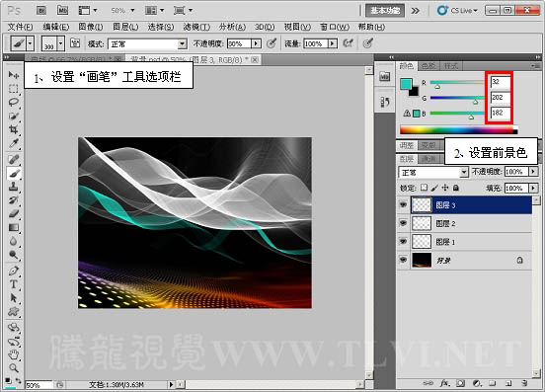Screen dimensions: 545x392
Task: Select the Path Selection tool
Action: [x=14, y=298]
